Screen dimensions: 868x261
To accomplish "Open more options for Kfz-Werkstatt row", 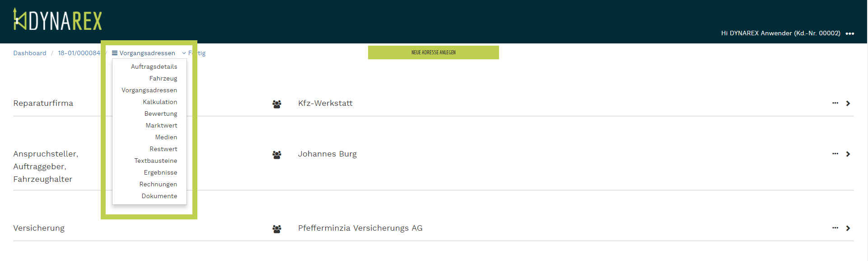I will pos(835,103).
